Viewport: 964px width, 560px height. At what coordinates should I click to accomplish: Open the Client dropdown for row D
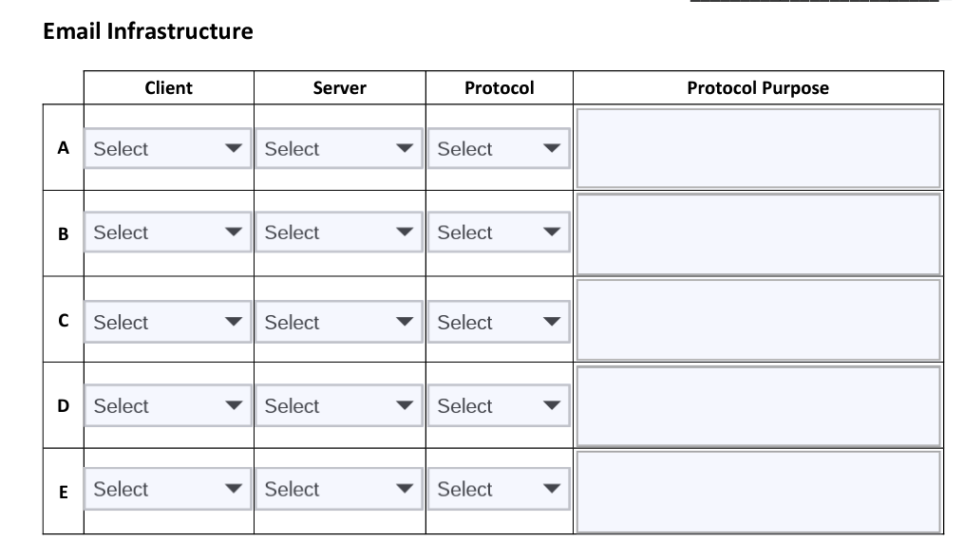[167, 405]
